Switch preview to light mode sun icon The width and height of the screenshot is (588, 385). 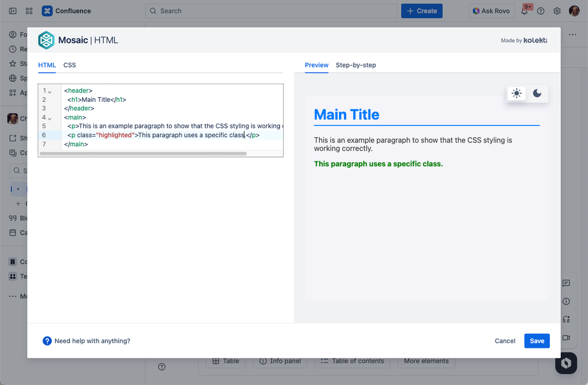516,93
